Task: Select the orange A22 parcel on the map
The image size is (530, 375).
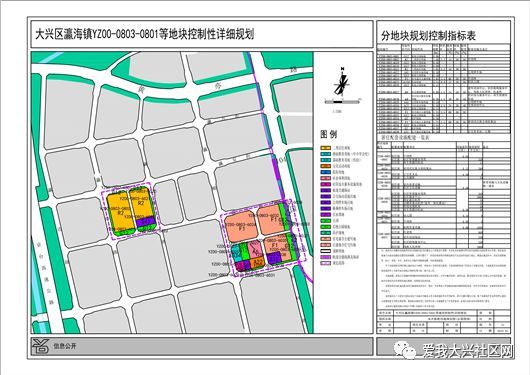Action: point(258,261)
